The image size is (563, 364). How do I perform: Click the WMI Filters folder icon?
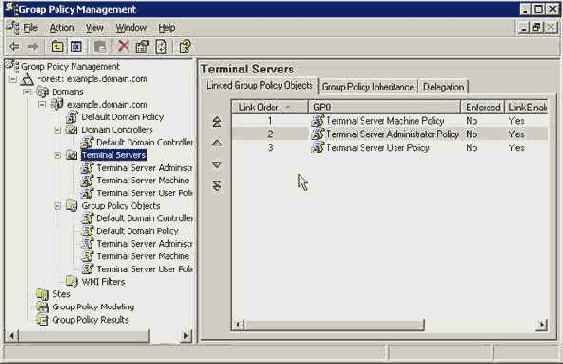tap(71, 281)
